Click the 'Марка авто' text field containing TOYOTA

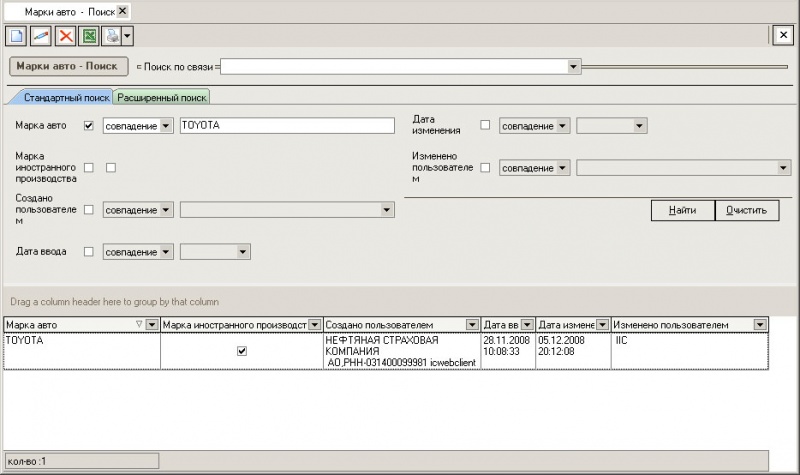(x=286, y=126)
